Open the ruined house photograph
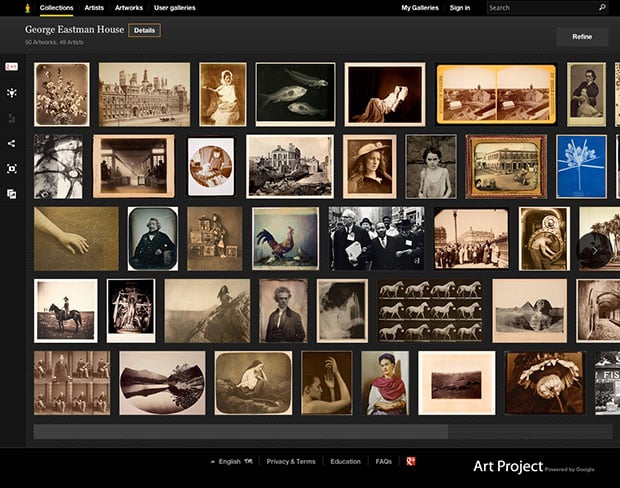The image size is (620, 488). click(x=290, y=166)
